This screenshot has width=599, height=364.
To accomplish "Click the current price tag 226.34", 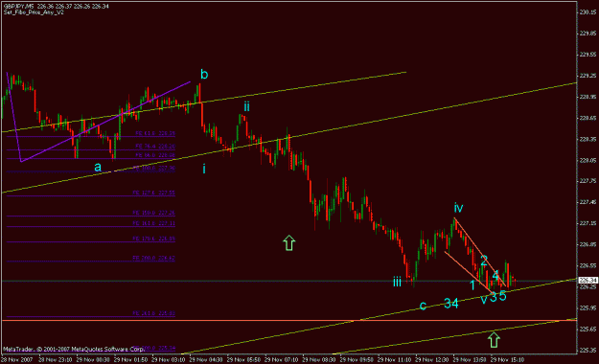I will click(x=587, y=281).
